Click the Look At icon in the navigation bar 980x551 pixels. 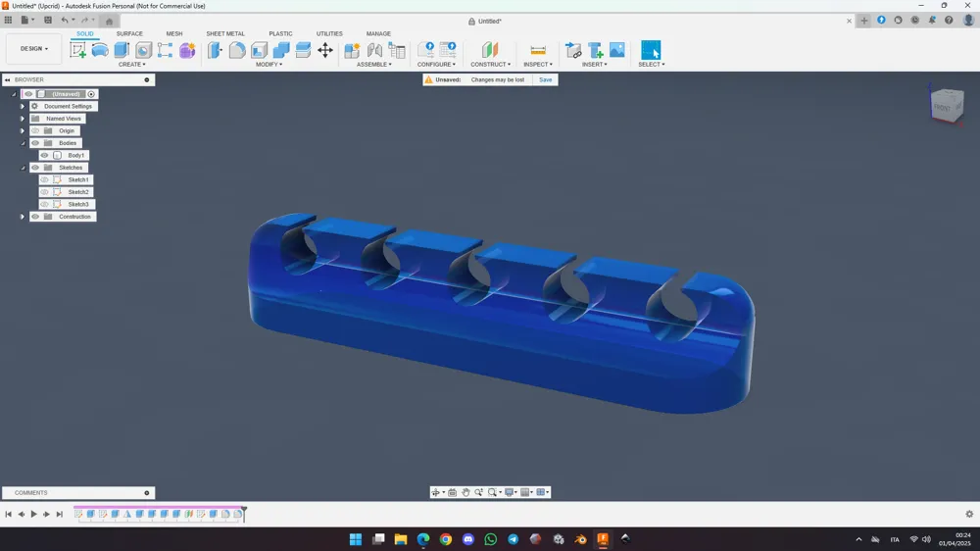click(x=453, y=492)
